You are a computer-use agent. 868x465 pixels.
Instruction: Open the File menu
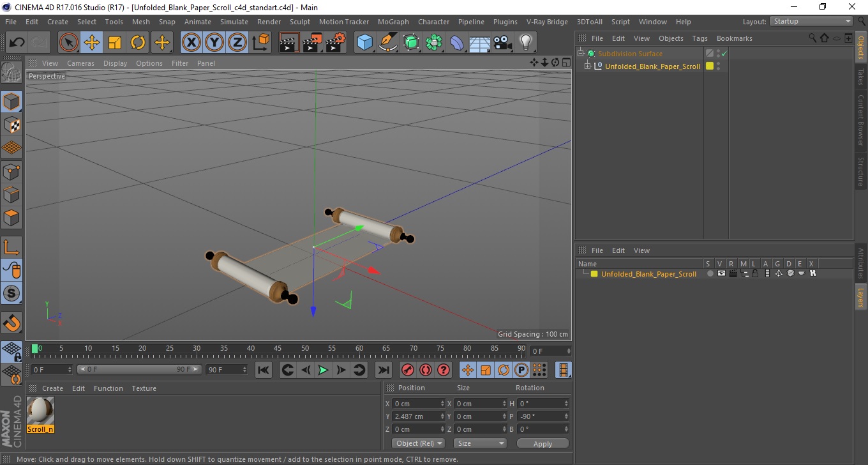(11, 22)
